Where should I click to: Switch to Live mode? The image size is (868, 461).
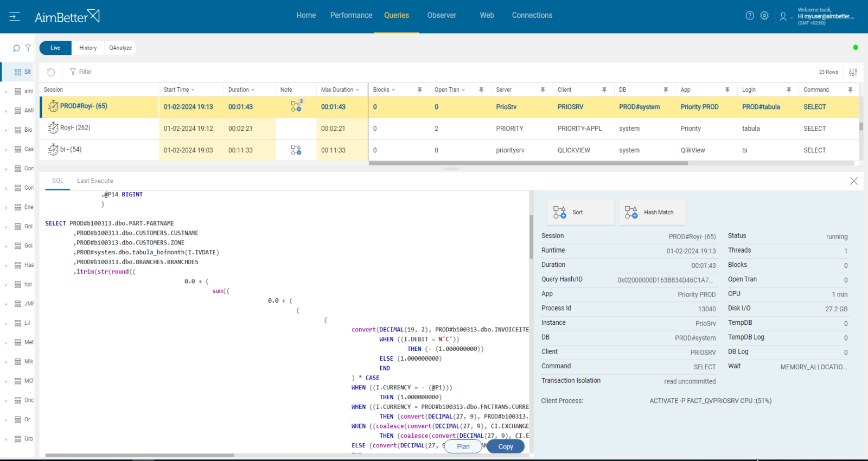point(55,48)
